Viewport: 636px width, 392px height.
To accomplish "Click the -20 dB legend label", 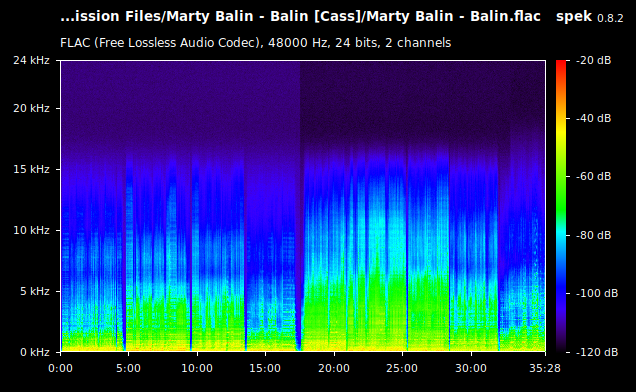I will click(x=593, y=60).
